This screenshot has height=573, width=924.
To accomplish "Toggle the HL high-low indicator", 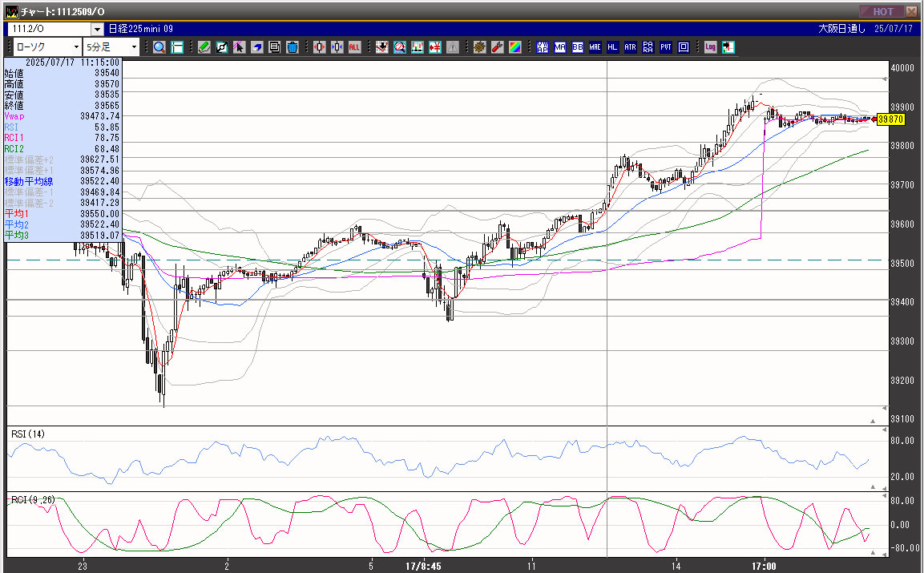I will [x=613, y=47].
